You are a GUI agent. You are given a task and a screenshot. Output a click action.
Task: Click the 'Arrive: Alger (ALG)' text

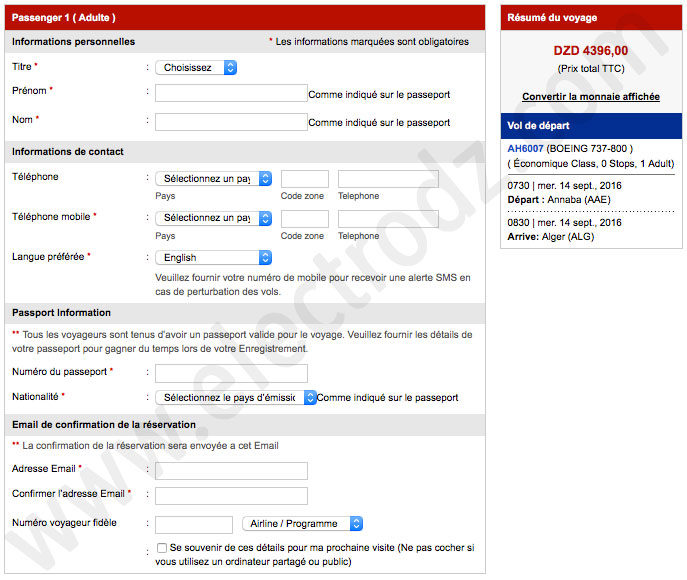pyautogui.click(x=551, y=237)
